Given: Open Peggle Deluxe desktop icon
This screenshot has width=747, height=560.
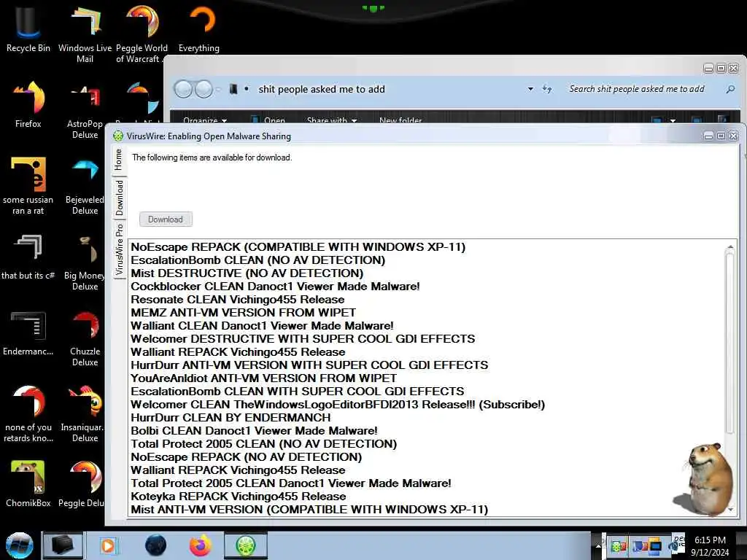Looking at the screenshot, I should (82, 483).
